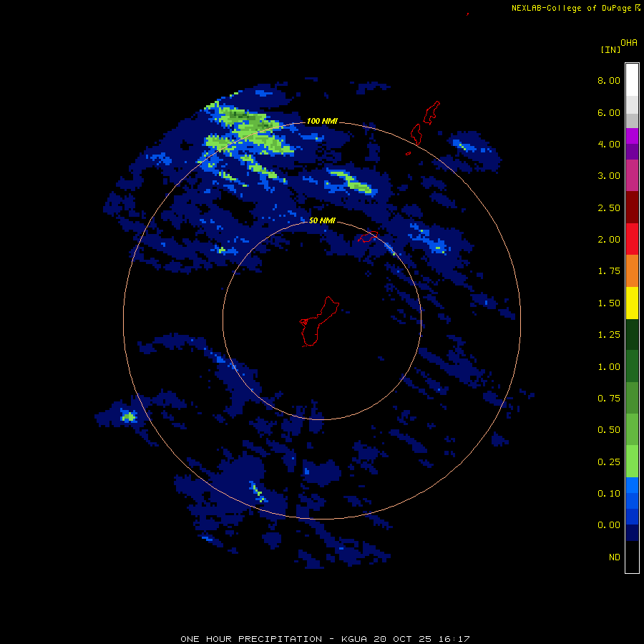Click the orange legend color swatch
This screenshot has width=644, height=644.
[632, 271]
